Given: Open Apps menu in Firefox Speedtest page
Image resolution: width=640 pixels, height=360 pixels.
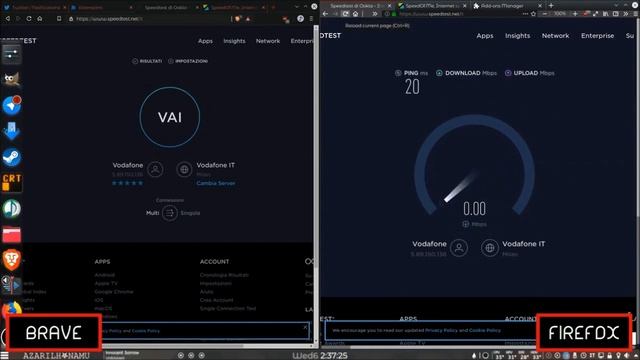Looking at the screenshot, I should tap(485, 36).
